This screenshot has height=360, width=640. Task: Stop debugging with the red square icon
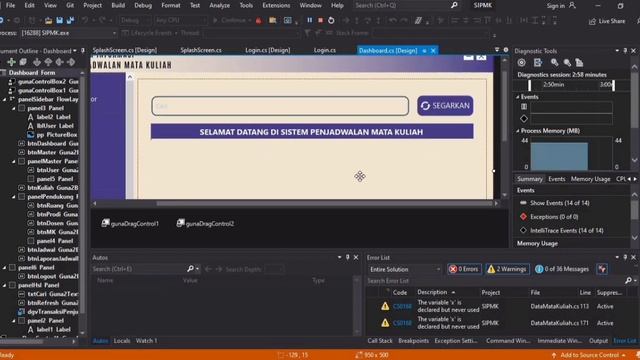coord(320,20)
